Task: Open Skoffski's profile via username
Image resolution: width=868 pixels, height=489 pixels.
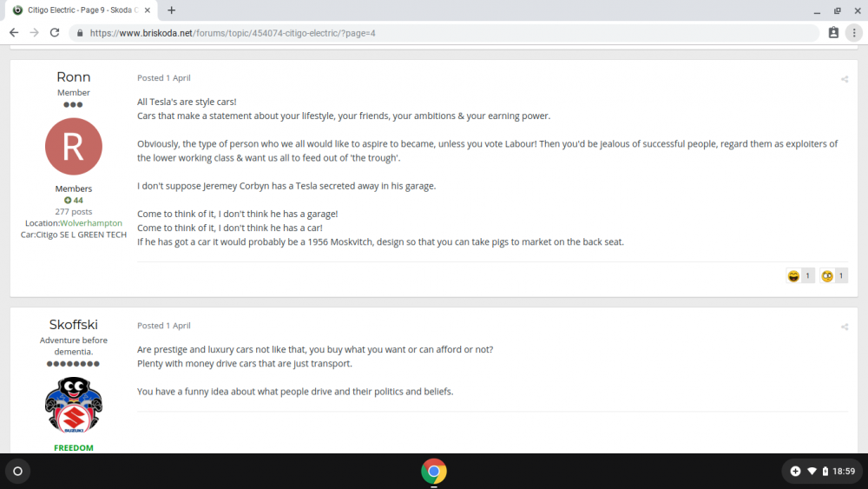Action: click(x=74, y=325)
